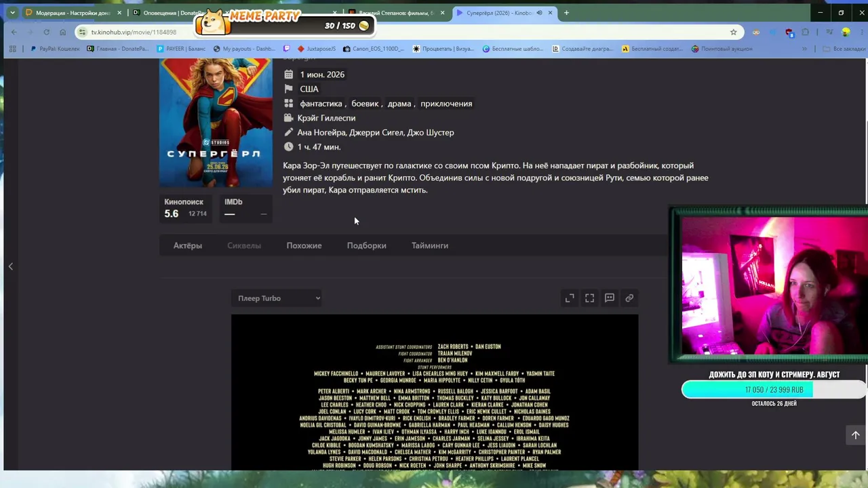Open writer Ана Ногейра link
This screenshot has height=488, width=868.
click(x=321, y=133)
